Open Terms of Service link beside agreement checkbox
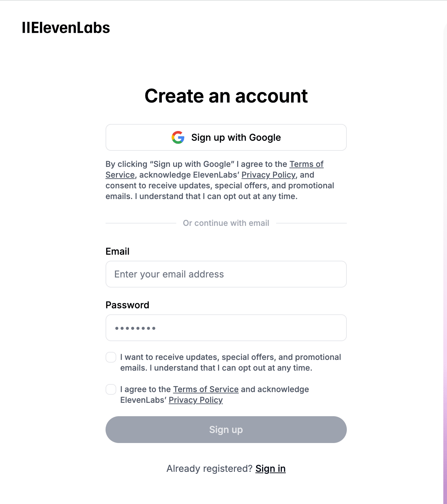This screenshot has width=447, height=504. [x=206, y=389]
